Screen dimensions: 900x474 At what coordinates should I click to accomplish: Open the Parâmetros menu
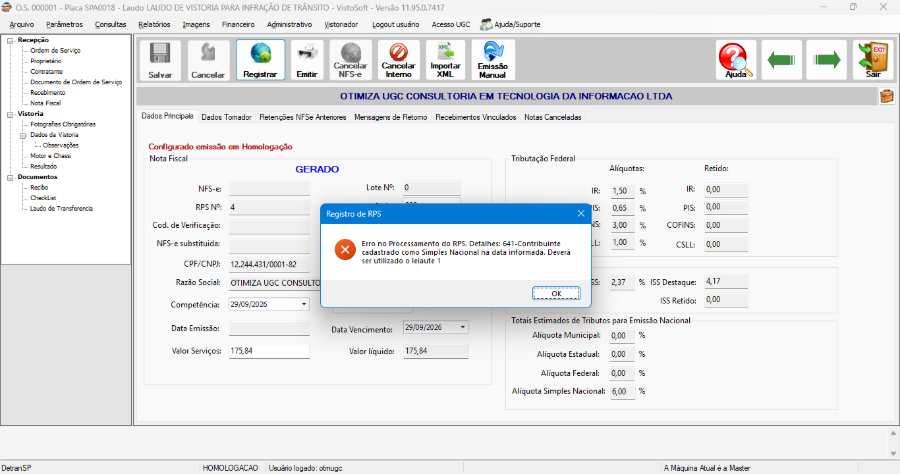pyautogui.click(x=64, y=25)
